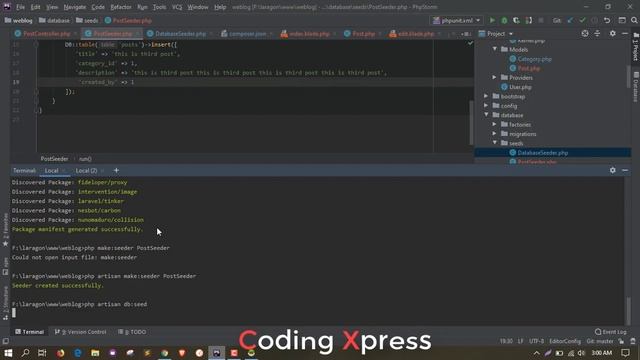Click the EditorConfig status item
Image resolution: width=640 pixels, height=360 pixels.
[x=565, y=341]
